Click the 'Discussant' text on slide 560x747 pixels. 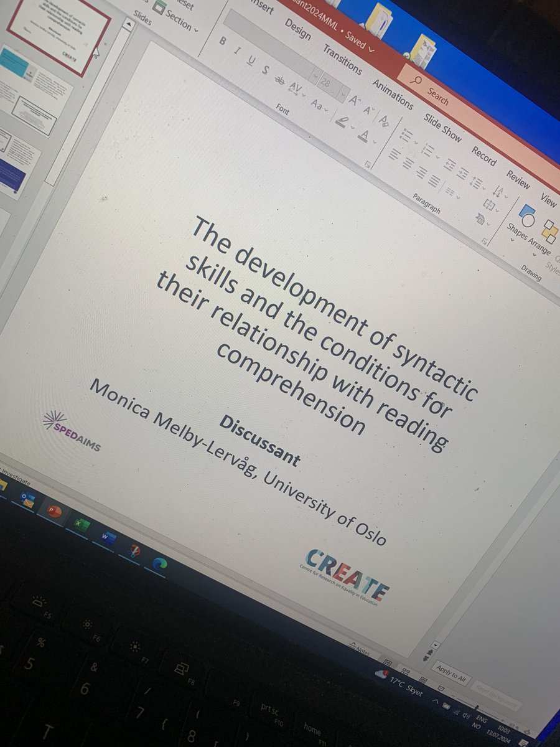(x=259, y=441)
